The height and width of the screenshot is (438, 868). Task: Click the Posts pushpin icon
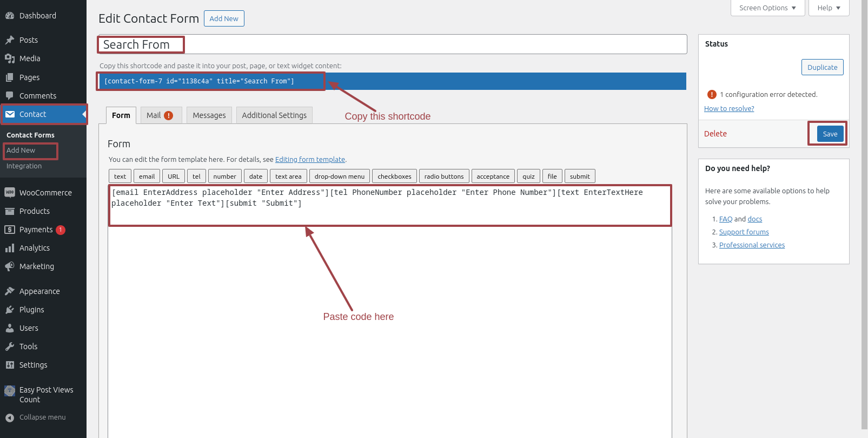10,40
